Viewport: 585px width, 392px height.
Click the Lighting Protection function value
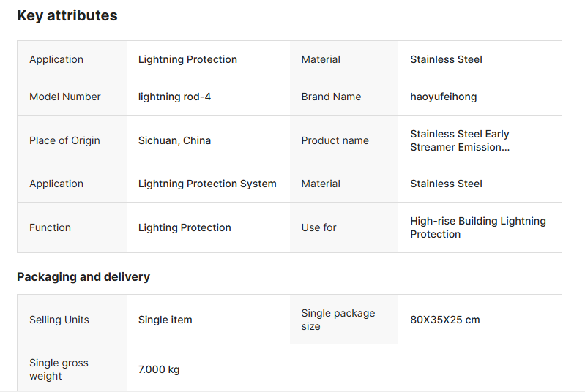pyautogui.click(x=185, y=227)
